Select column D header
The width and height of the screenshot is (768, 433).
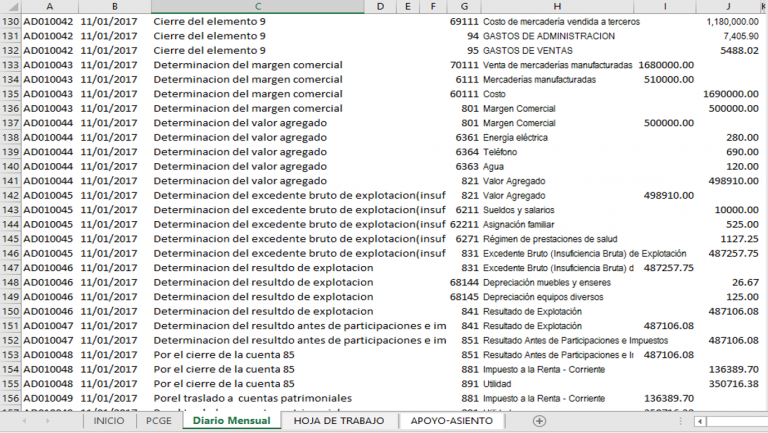(380, 6)
